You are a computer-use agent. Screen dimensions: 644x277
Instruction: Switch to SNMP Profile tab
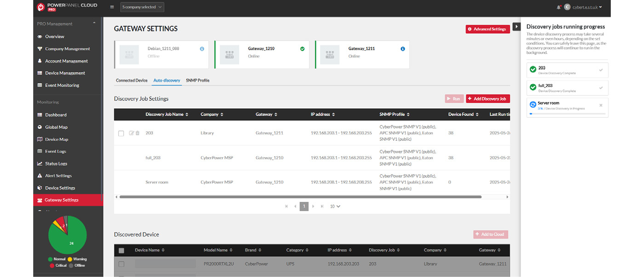tap(197, 80)
